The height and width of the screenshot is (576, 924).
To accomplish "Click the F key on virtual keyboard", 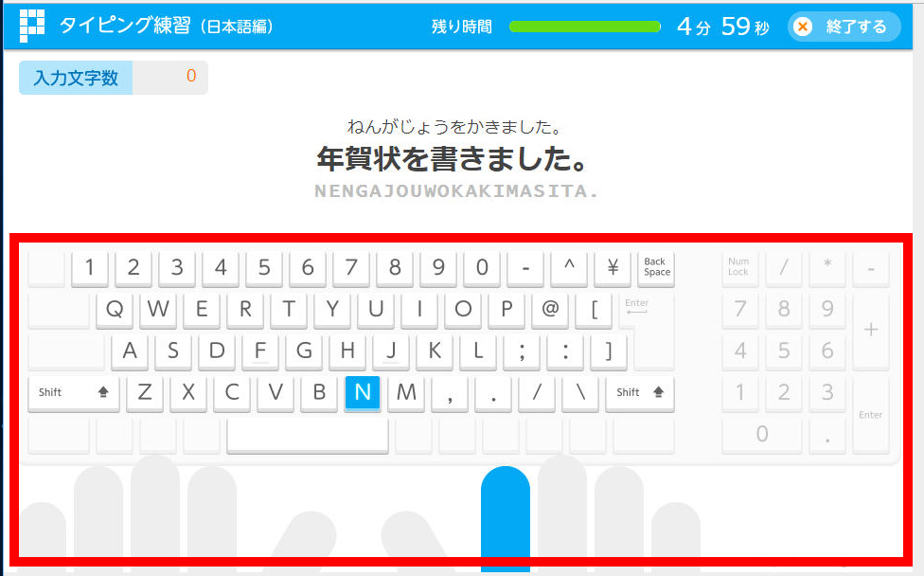I will pyautogui.click(x=260, y=351).
